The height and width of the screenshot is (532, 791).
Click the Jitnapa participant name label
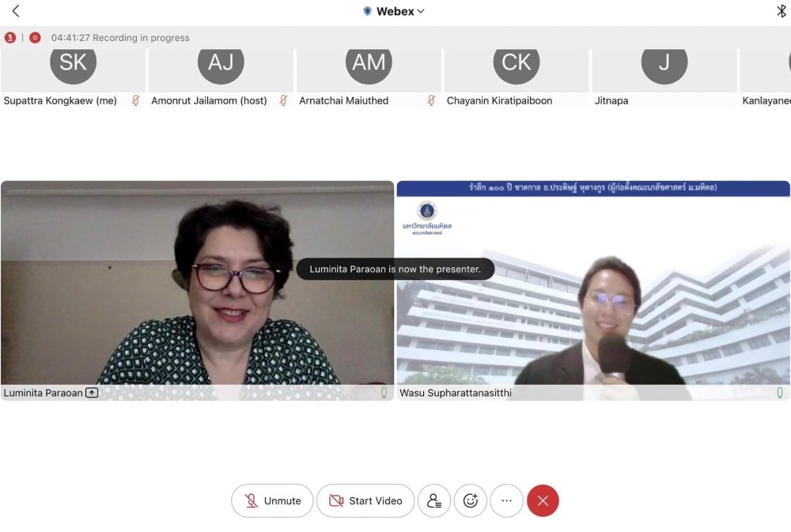click(611, 100)
